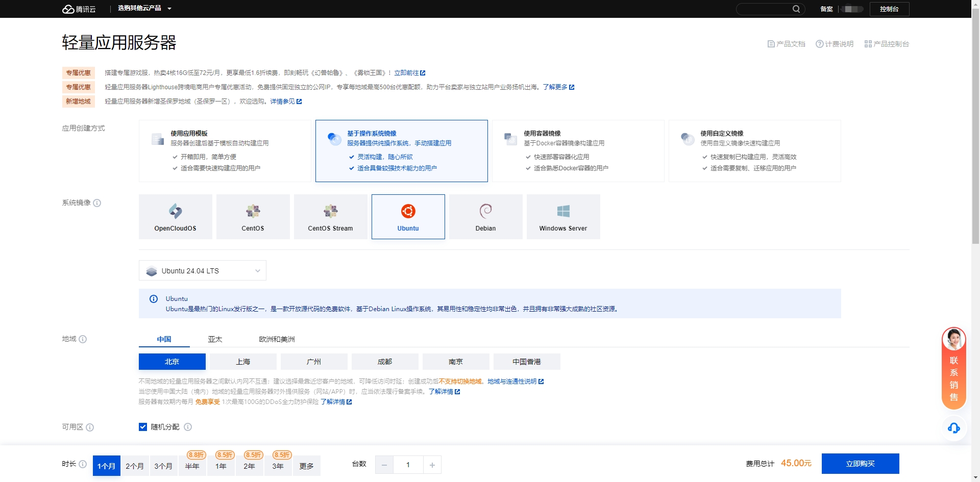Select 1年 duration

coord(220,466)
